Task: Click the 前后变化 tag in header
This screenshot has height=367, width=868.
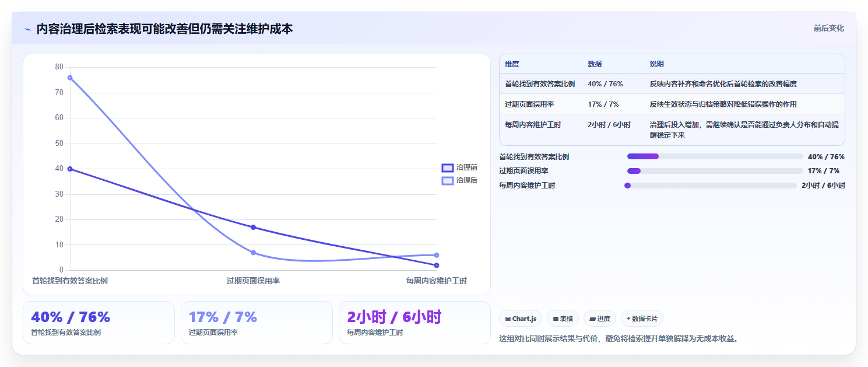Action: (828, 29)
